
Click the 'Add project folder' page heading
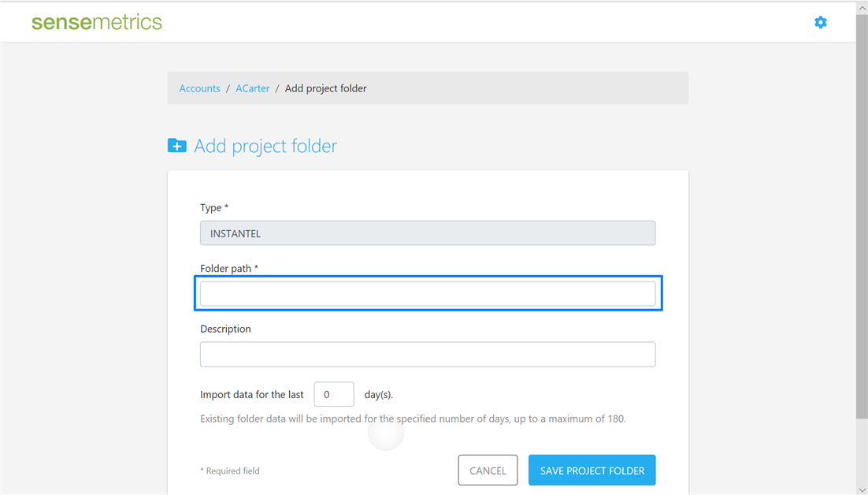pyautogui.click(x=265, y=146)
